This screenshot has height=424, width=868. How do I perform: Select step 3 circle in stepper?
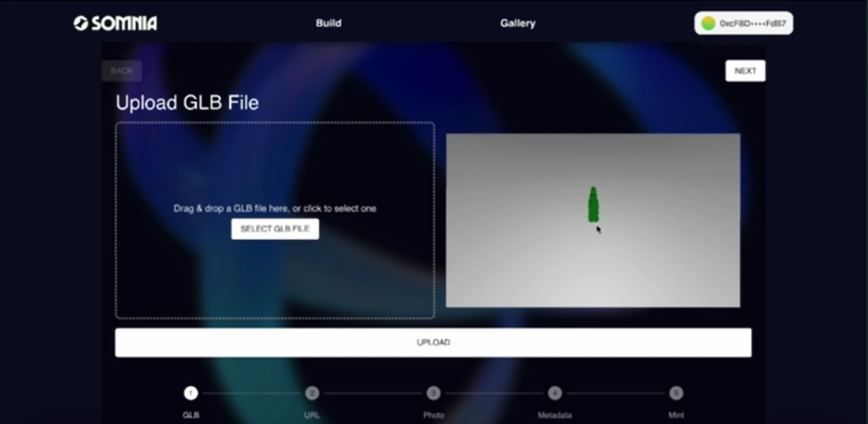click(x=433, y=393)
